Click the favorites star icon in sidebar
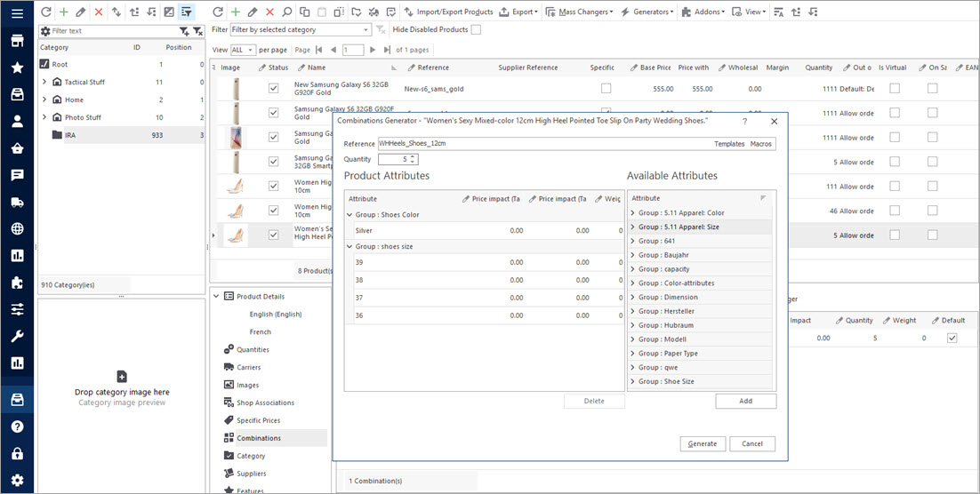This screenshot has height=494, width=980. coord(17,68)
